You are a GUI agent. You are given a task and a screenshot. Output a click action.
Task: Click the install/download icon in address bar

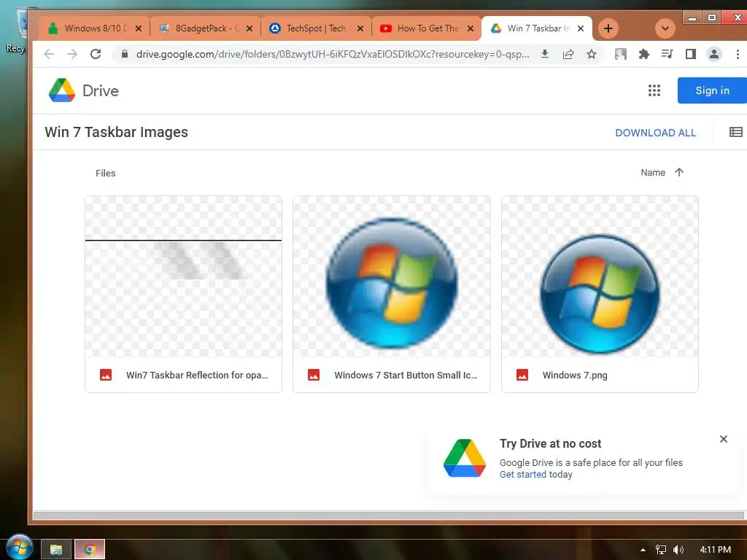click(544, 54)
